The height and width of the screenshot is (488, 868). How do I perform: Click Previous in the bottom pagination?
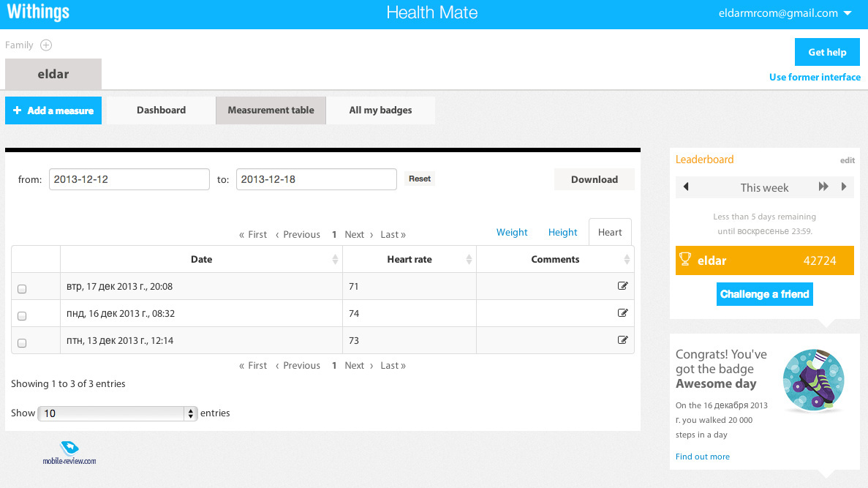(298, 366)
